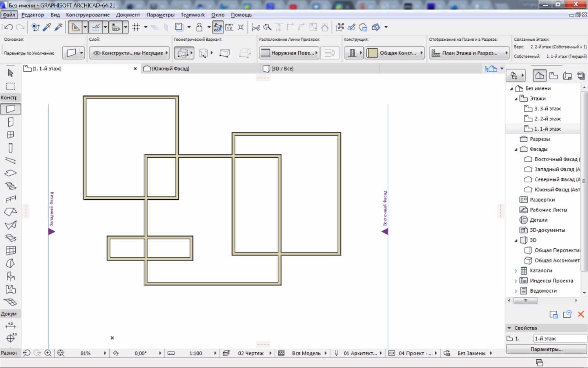Choose the Stair tool
The height and width of the screenshot is (368, 588).
pyautogui.click(x=11, y=186)
